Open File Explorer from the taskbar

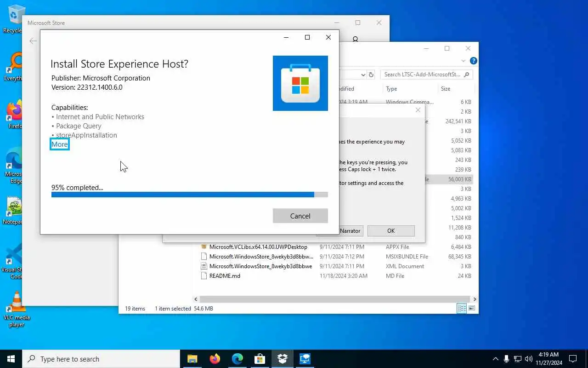coord(192,359)
